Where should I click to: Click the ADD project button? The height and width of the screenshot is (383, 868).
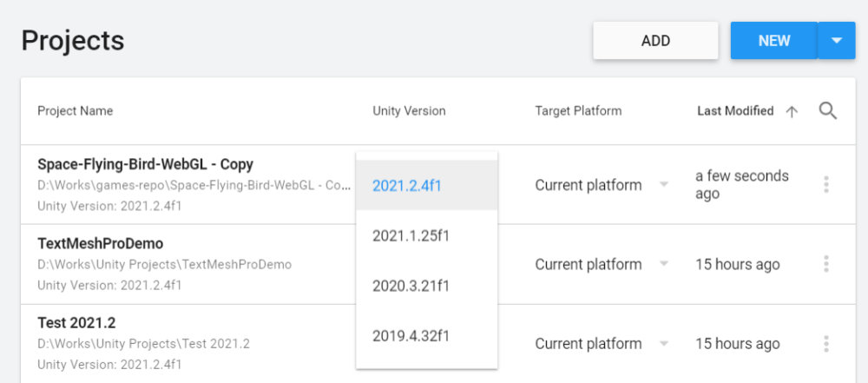(655, 41)
